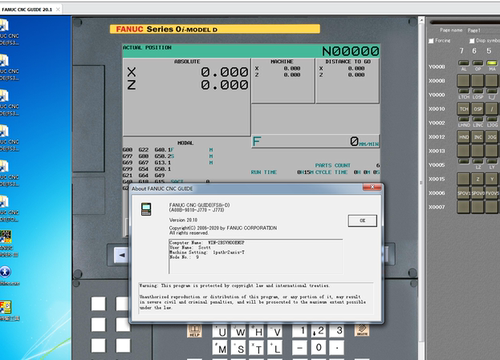Toggle the Forcing checkbox

click(431, 41)
